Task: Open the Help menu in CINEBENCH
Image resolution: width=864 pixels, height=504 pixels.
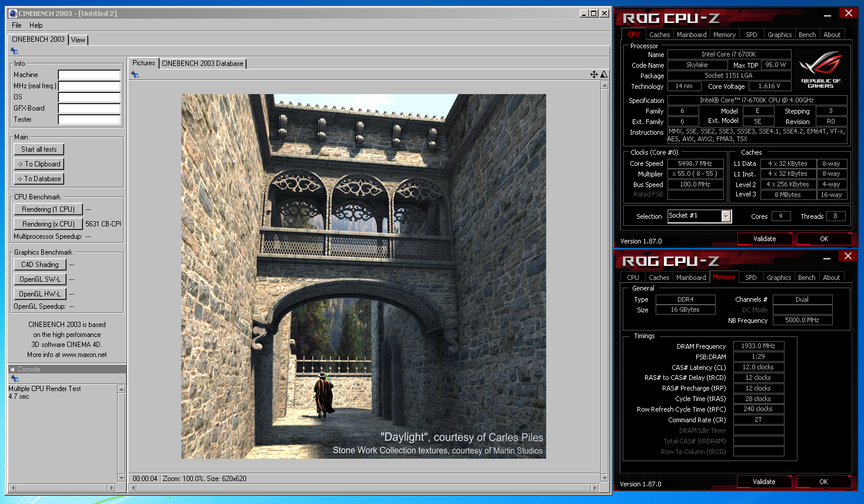Action: point(36,25)
